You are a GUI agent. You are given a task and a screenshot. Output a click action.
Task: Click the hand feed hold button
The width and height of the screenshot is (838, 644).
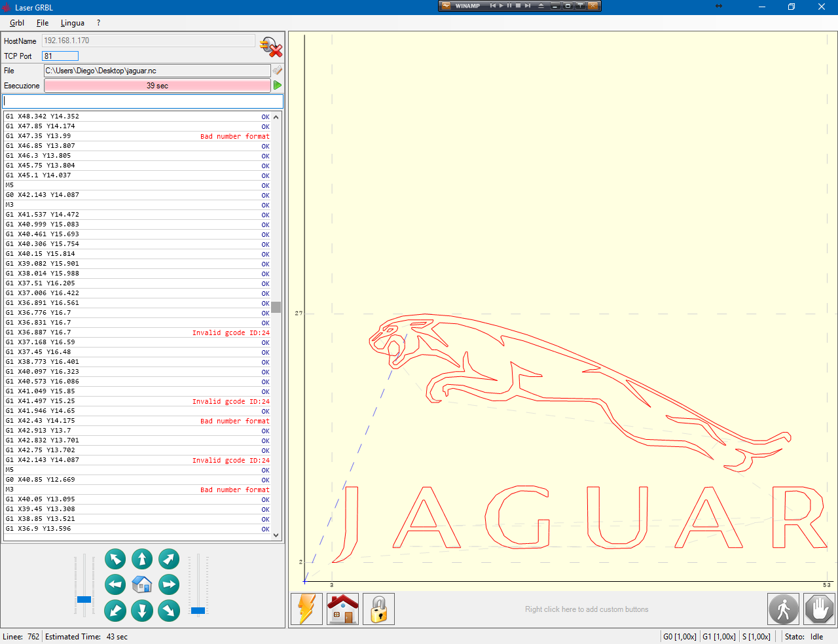819,609
